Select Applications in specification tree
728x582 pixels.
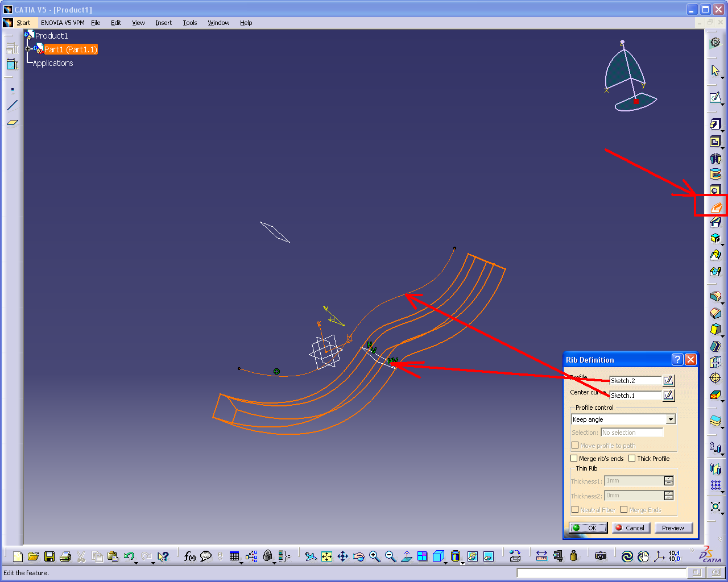pos(53,63)
